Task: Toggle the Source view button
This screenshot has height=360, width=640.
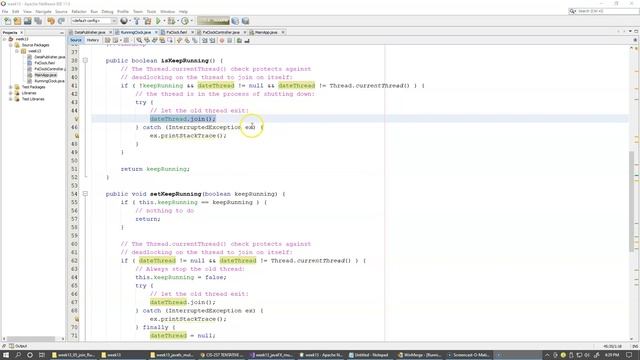Action: (76, 40)
